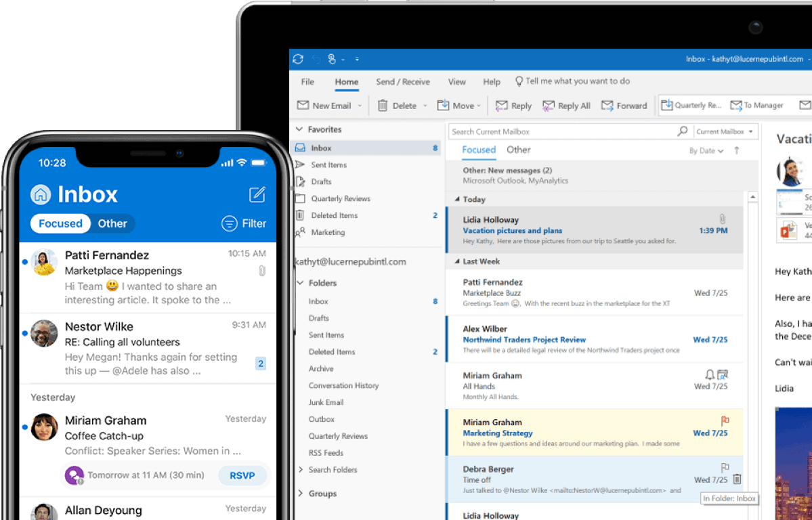Viewport: 812px width, 520px height.
Task: Open Alex Wilber Northwind Traders Project Review email
Action: 595,339
